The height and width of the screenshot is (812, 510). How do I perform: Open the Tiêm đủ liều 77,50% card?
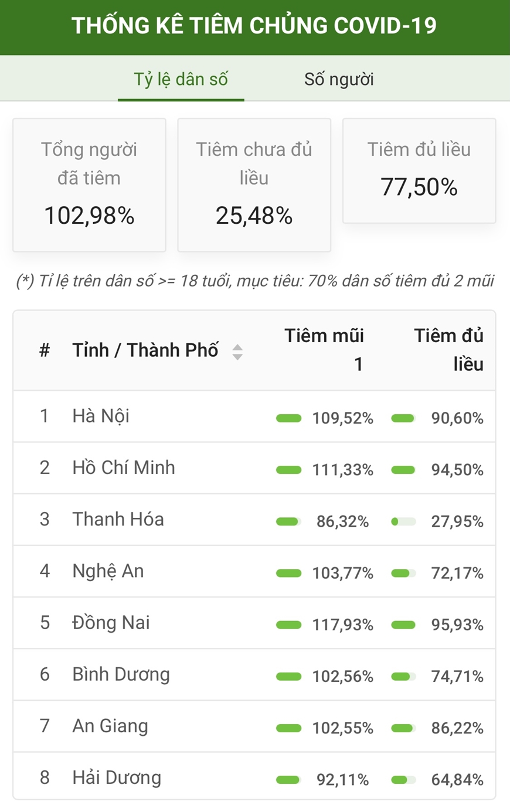(x=419, y=170)
